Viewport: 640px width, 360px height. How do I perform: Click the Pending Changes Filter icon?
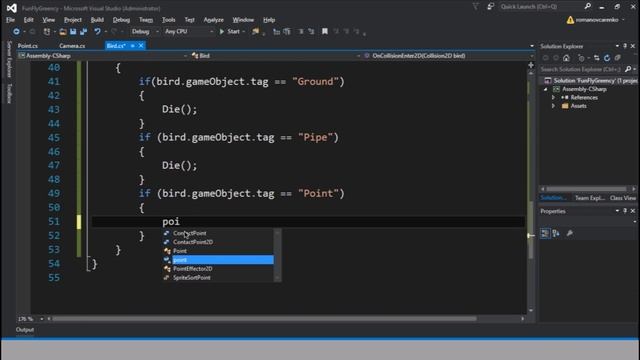pos(581,58)
